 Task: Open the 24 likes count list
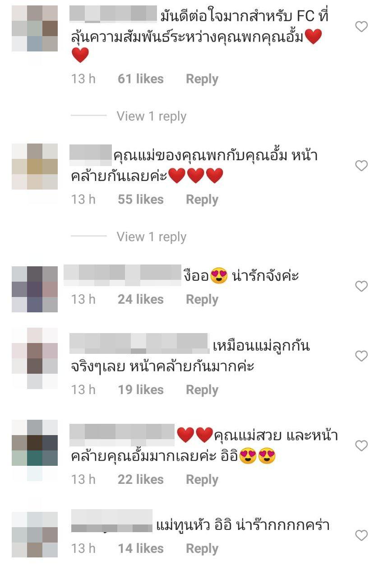(141, 300)
